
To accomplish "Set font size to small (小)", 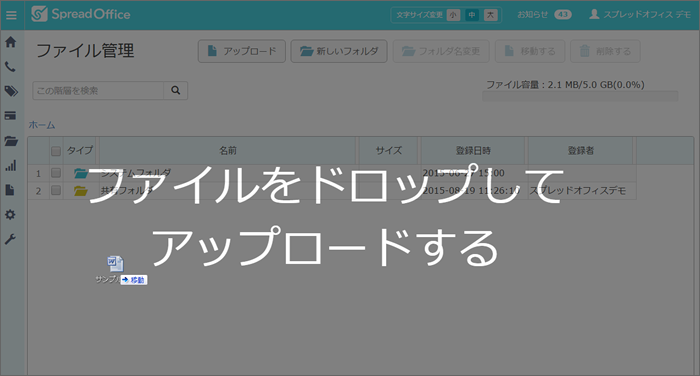I will point(453,15).
